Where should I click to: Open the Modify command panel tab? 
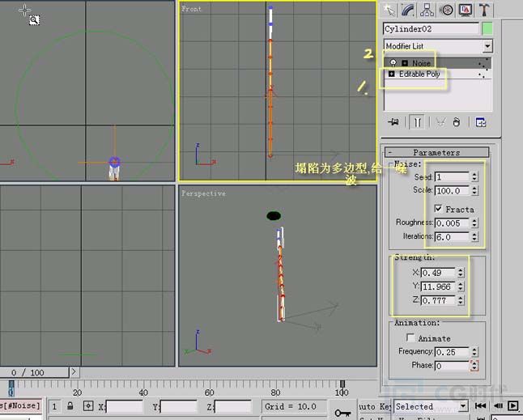click(x=408, y=10)
